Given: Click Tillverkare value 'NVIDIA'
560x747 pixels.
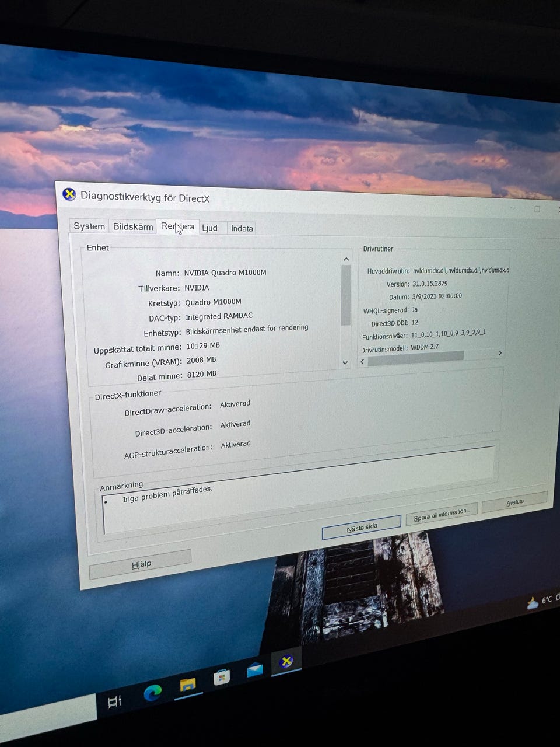Looking at the screenshot, I should pyautogui.click(x=197, y=288).
